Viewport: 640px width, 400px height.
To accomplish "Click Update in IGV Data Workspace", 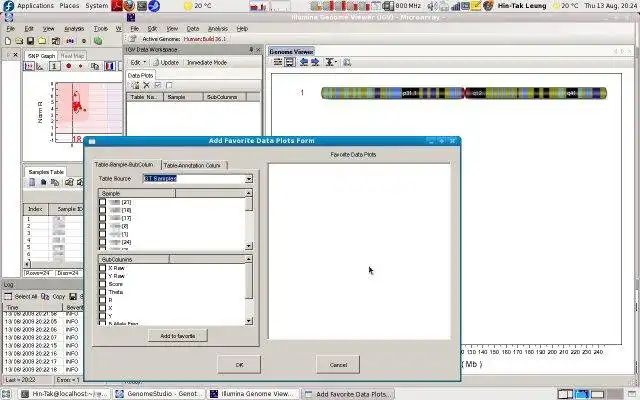I will 166,62.
